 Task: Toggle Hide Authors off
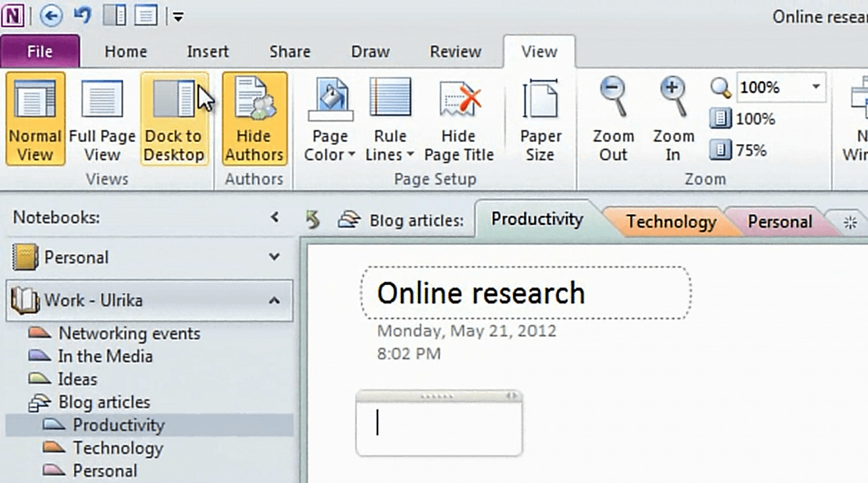click(x=254, y=116)
